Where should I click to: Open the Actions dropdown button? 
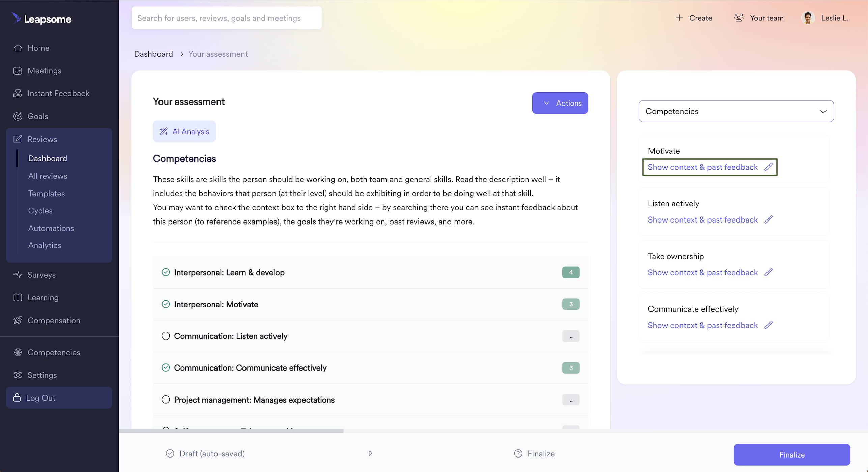point(560,103)
